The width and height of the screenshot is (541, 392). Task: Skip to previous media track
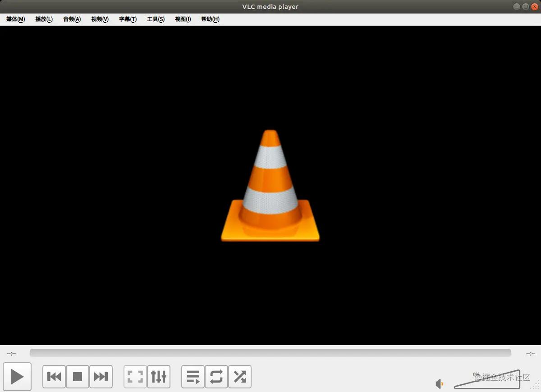54,377
